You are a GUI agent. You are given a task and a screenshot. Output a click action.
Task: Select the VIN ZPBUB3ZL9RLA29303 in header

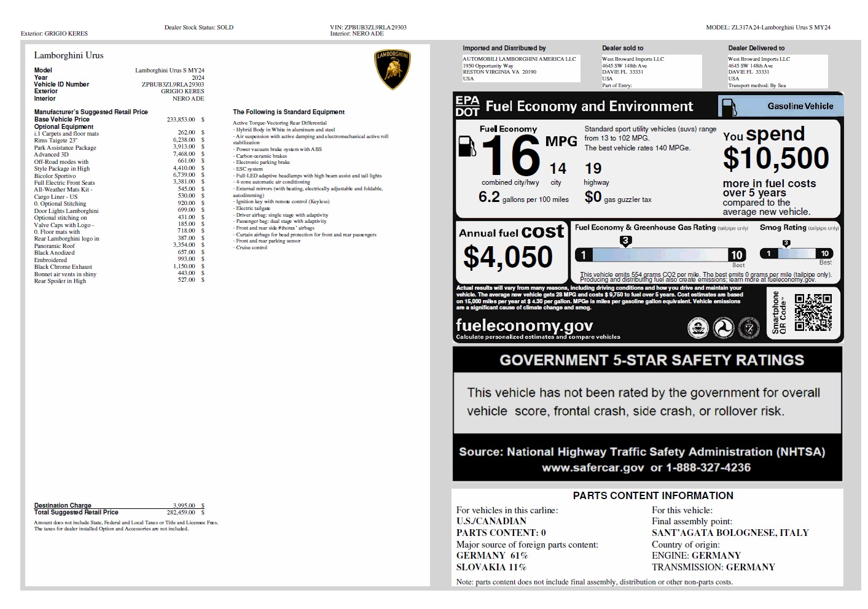click(x=368, y=27)
